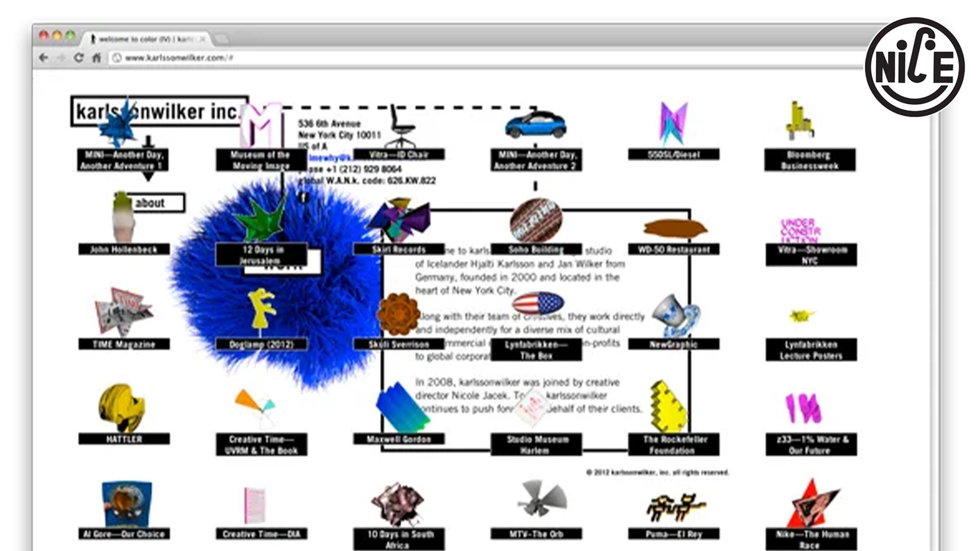
Task: Open the 'Museum of the Moving Image' label
Action: click(261, 160)
